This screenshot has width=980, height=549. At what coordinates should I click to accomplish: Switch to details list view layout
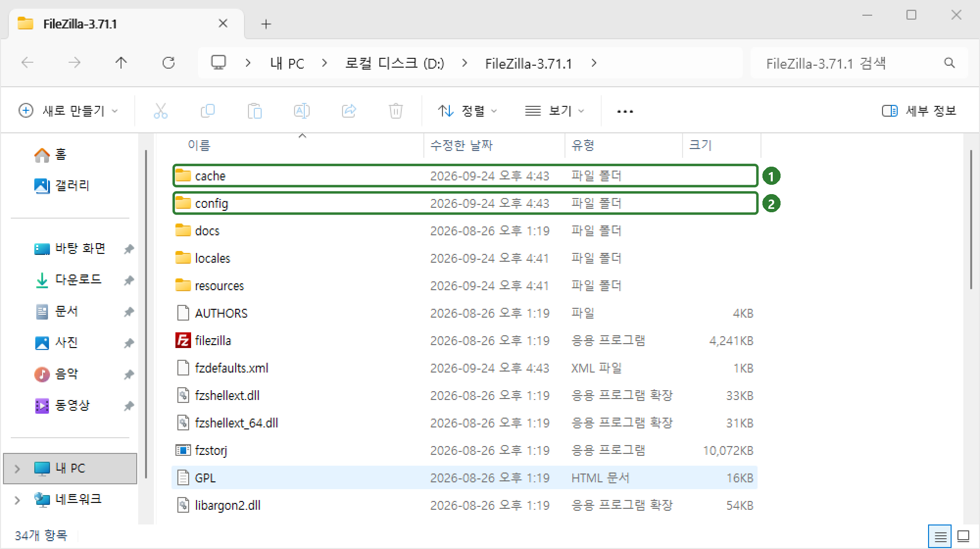point(940,537)
